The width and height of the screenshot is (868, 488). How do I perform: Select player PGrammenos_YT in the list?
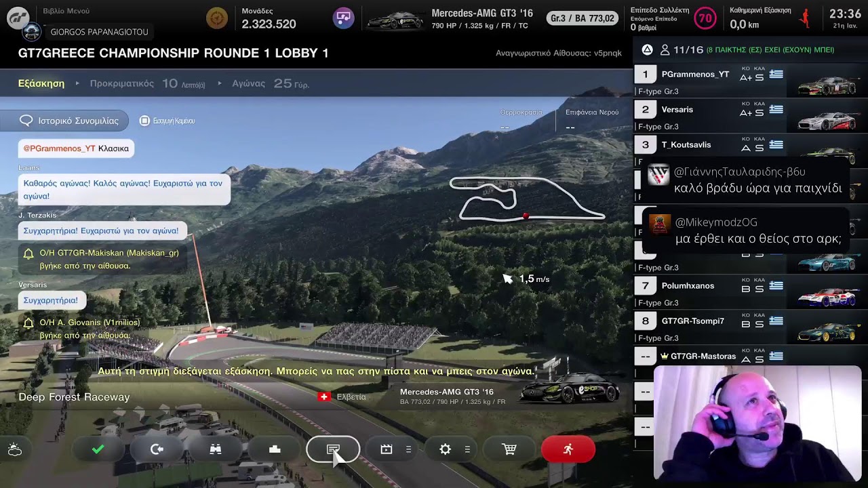point(750,81)
